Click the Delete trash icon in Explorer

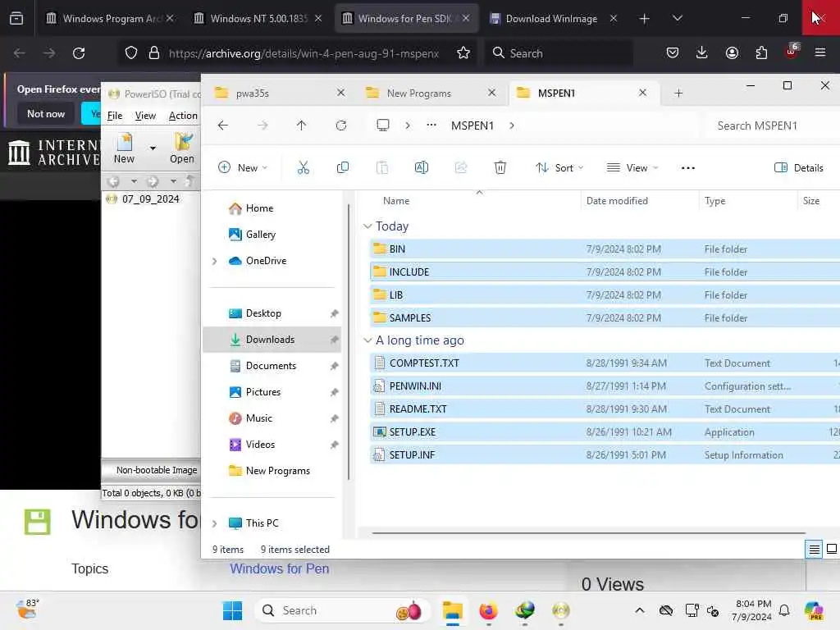pos(500,167)
